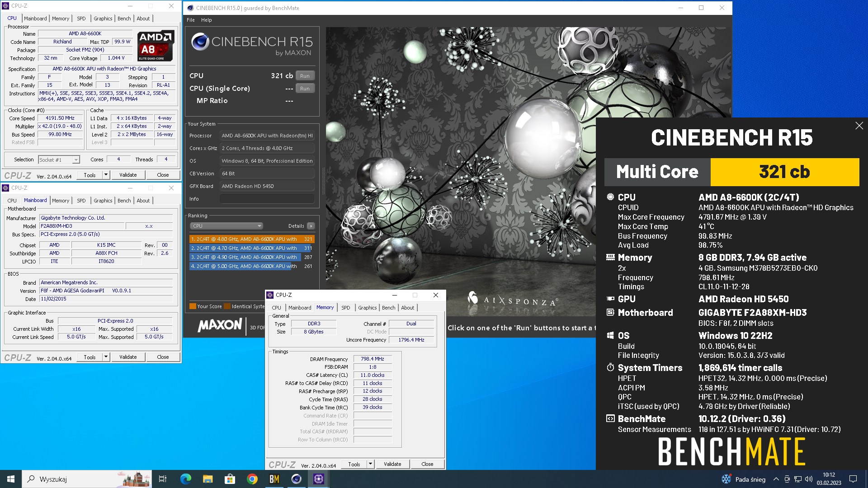Run the CPU Single Core benchmark
The height and width of the screenshot is (488, 868).
305,89
